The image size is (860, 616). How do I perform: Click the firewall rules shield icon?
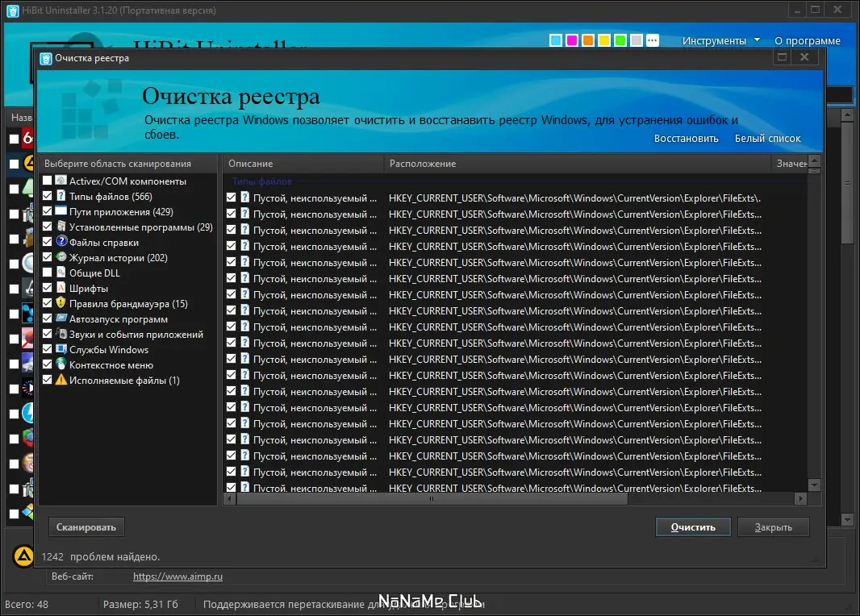pyautogui.click(x=61, y=303)
